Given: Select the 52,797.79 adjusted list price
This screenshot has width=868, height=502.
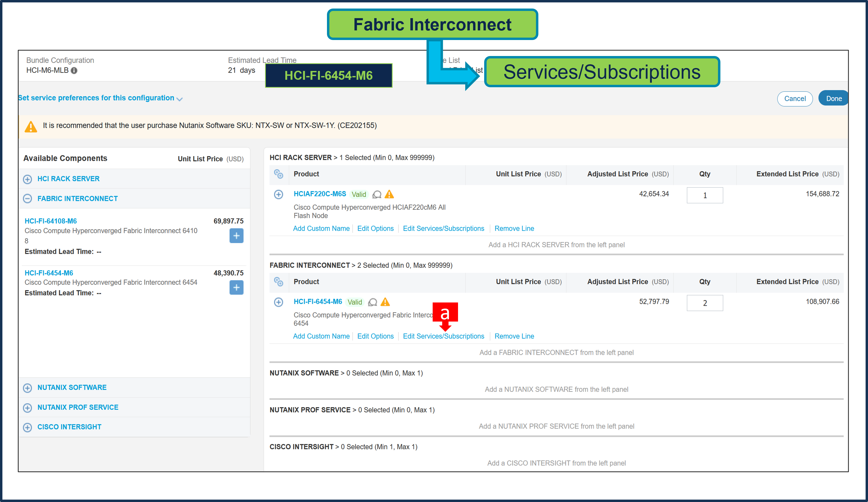Looking at the screenshot, I should pos(654,302).
